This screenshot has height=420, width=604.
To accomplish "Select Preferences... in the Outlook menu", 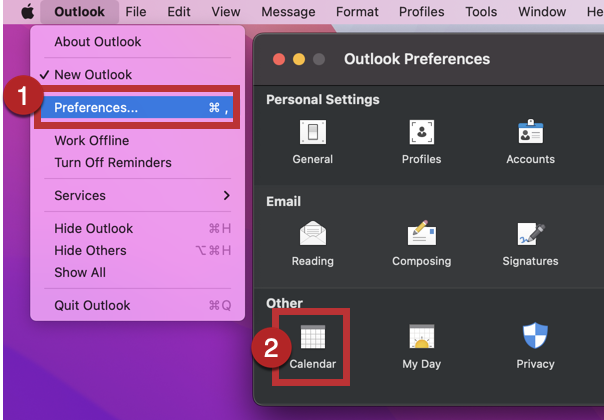I will 138,108.
